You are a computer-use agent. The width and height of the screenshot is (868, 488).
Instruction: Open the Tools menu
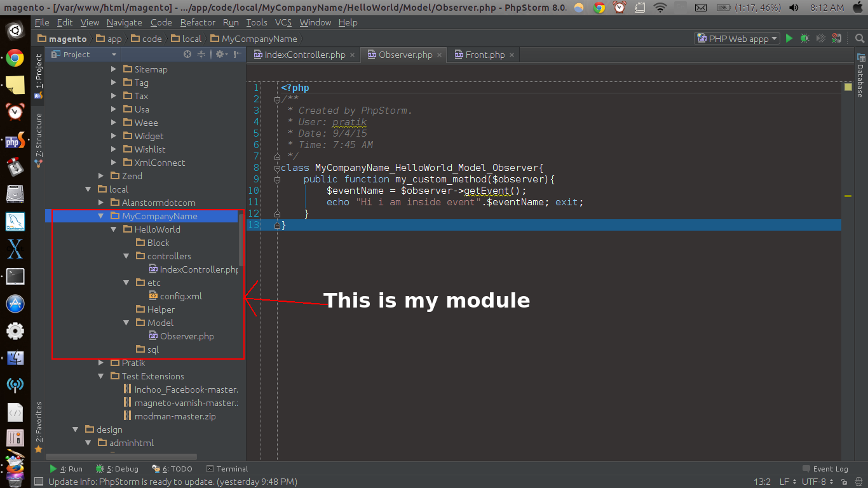click(257, 22)
